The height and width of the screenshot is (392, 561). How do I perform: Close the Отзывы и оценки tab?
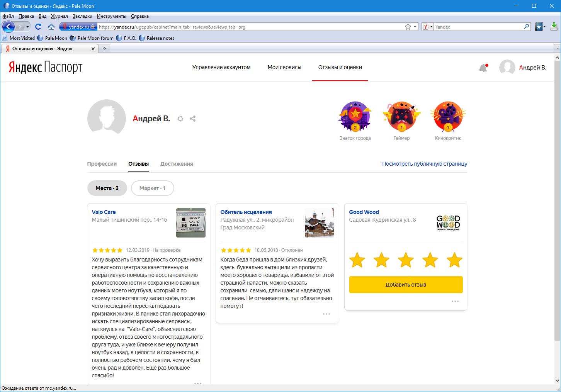coord(93,49)
